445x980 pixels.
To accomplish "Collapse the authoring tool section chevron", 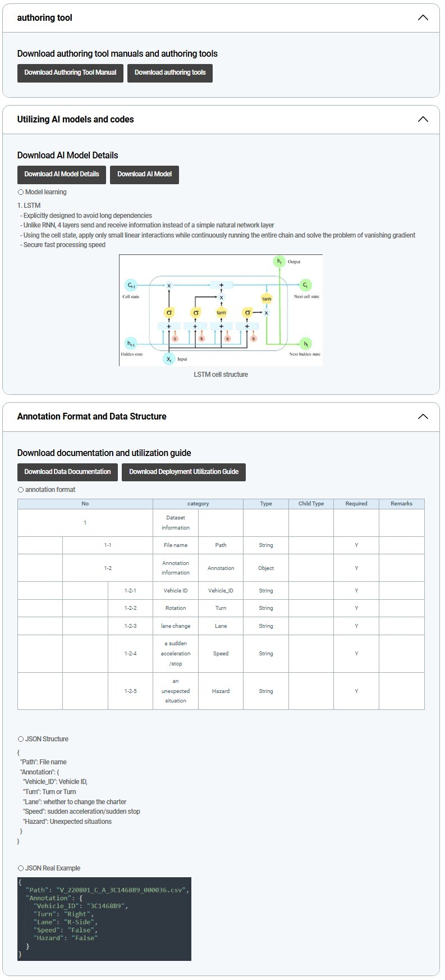I will (423, 18).
